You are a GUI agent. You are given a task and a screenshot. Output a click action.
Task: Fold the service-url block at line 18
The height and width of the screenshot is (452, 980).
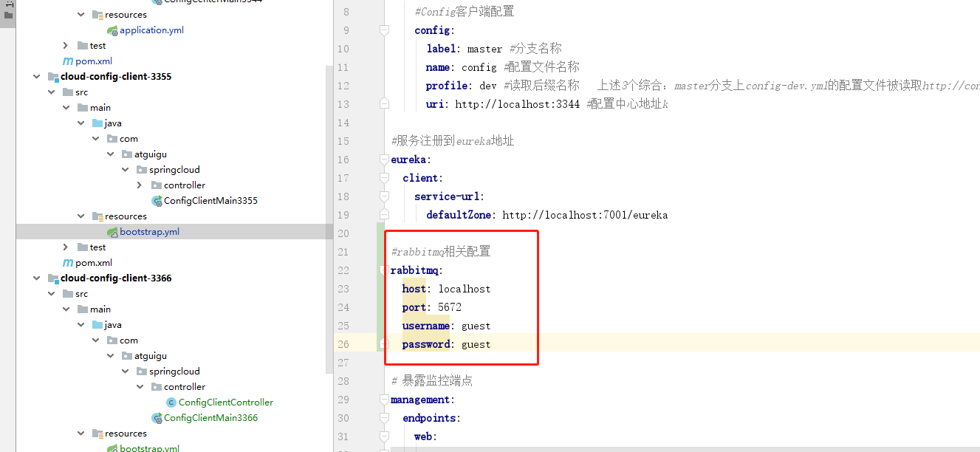[383, 196]
